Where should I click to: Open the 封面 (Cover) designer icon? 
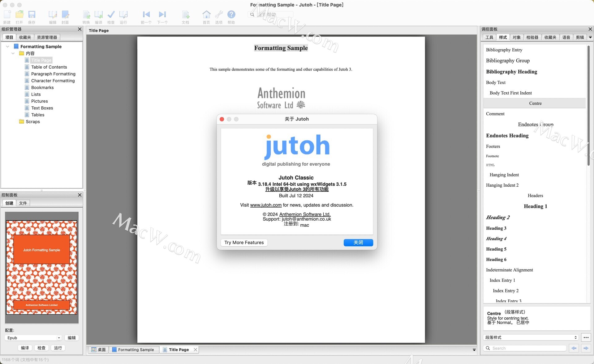coord(65,17)
